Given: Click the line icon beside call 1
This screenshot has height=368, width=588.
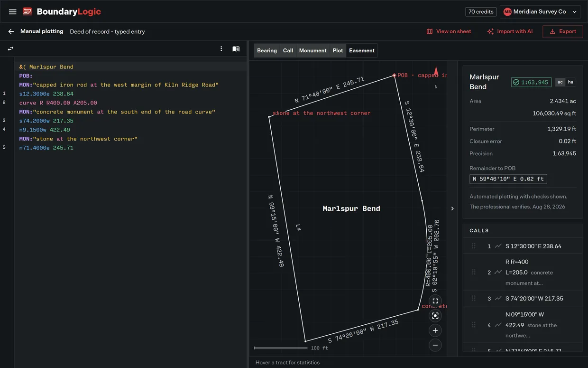Looking at the screenshot, I should 498,246.
